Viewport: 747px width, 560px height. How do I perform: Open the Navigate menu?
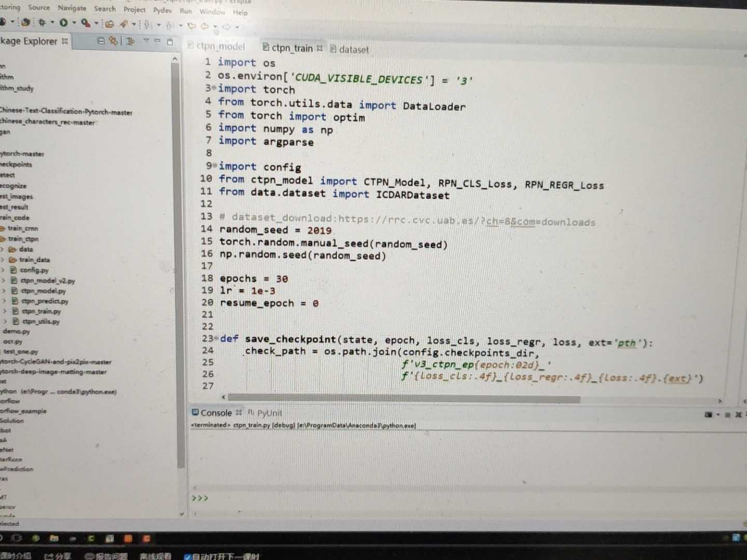pyautogui.click(x=72, y=8)
